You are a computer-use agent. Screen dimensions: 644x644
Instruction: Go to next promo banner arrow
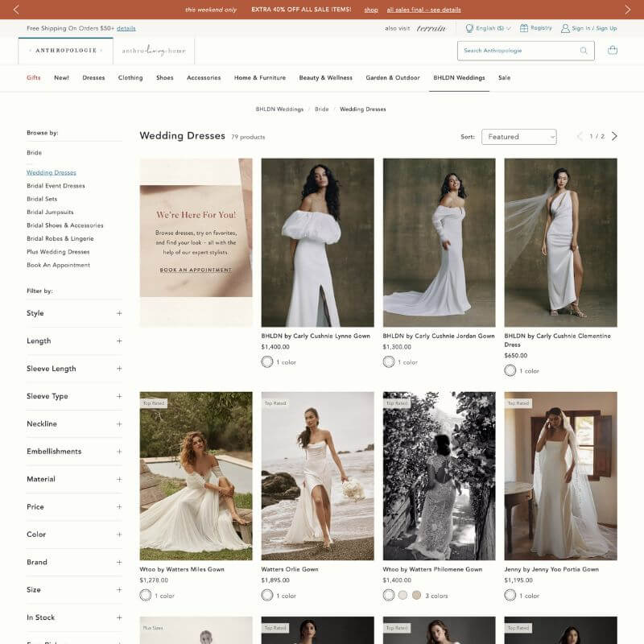tap(628, 10)
